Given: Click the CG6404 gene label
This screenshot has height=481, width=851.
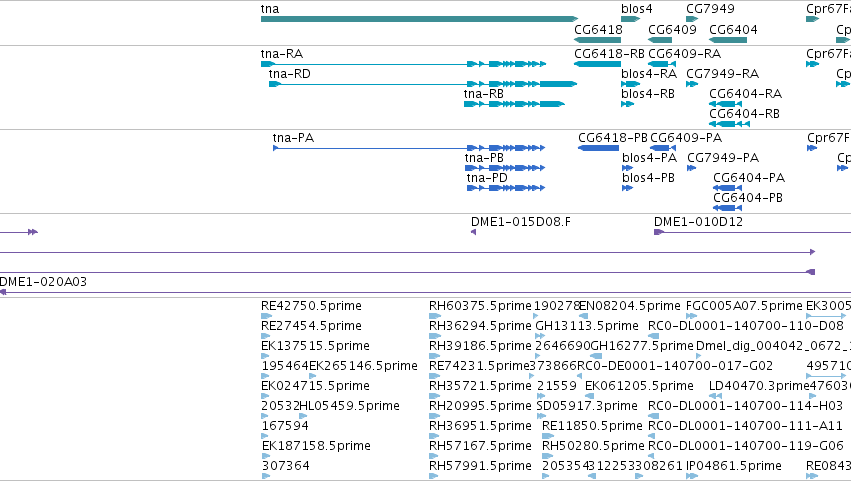Looking at the screenshot, I should point(733,30).
